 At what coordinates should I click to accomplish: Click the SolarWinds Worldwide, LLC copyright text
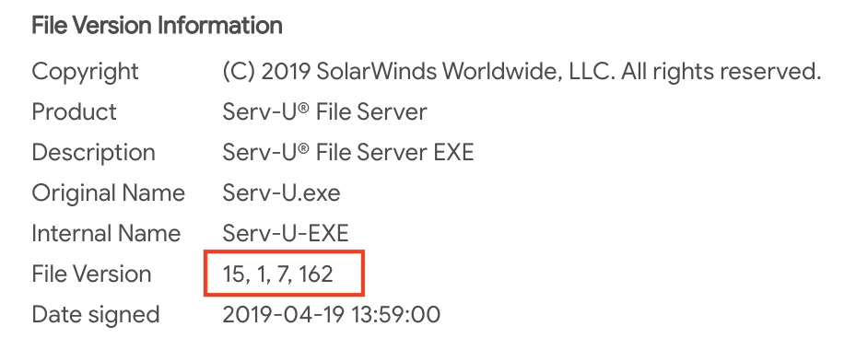(465, 71)
